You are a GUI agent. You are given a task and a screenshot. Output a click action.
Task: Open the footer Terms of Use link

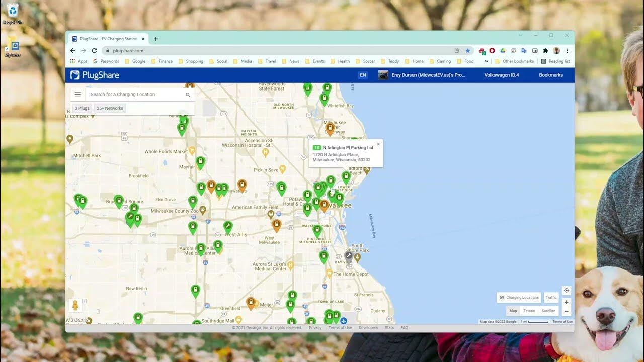(x=340, y=328)
